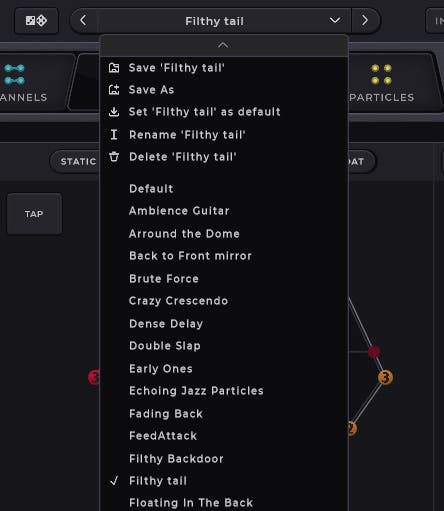Click the Save As icon

[x=114, y=90]
